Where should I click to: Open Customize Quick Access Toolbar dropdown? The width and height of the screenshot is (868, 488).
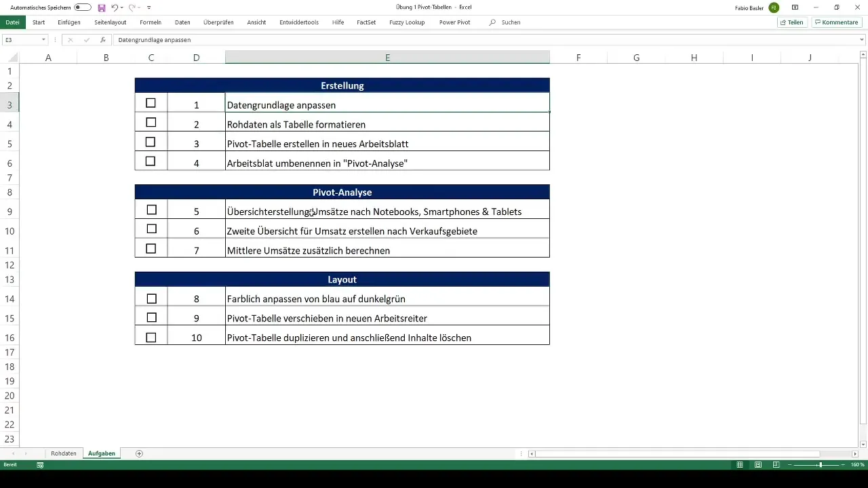tap(149, 7)
